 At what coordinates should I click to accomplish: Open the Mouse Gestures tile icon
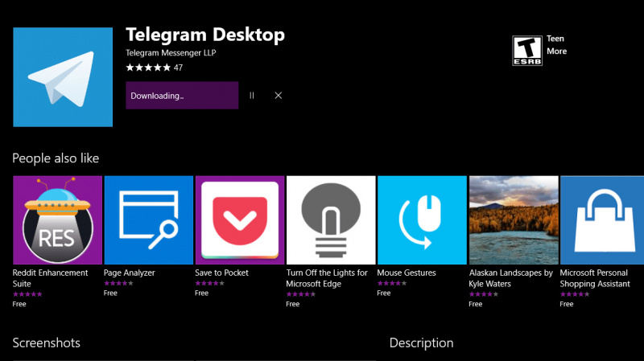tap(422, 220)
